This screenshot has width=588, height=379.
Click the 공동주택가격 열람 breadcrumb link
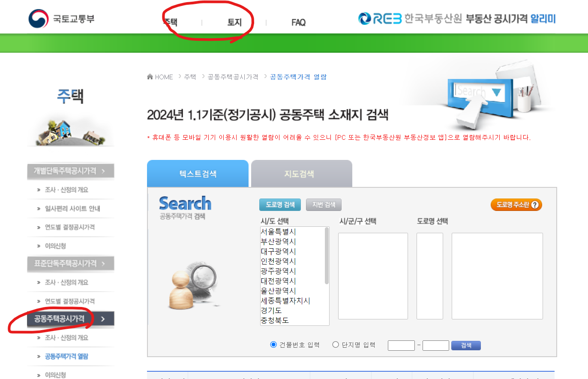[298, 77]
